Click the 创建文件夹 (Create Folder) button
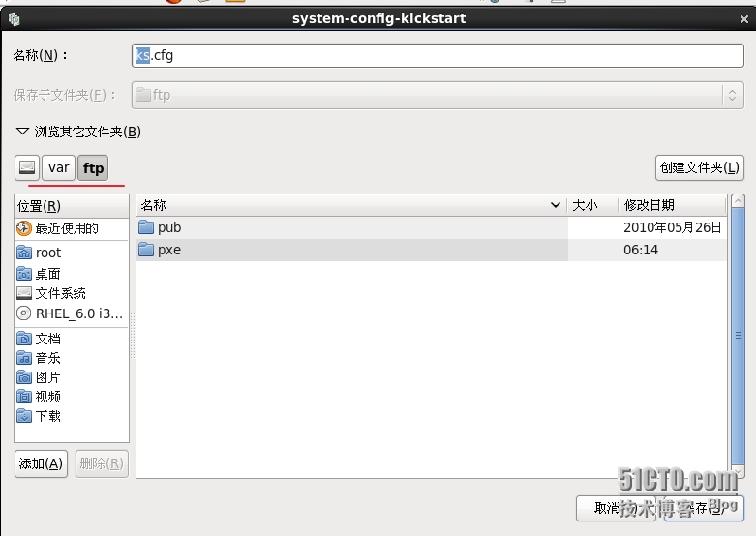This screenshot has height=536, width=756. [700, 167]
